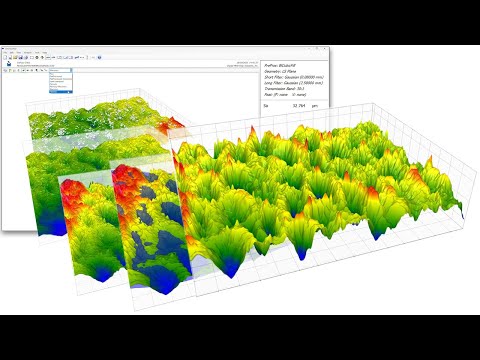Image resolution: width=480 pixels, height=360 pixels.
Task: Click the 'Sa' parameter label
Action: (x=266, y=106)
